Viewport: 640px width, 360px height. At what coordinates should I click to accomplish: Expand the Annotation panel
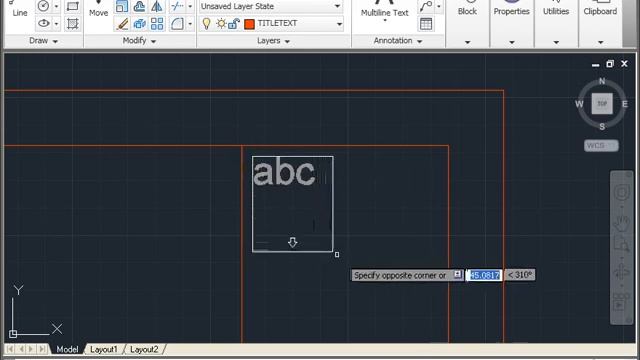tap(398, 41)
